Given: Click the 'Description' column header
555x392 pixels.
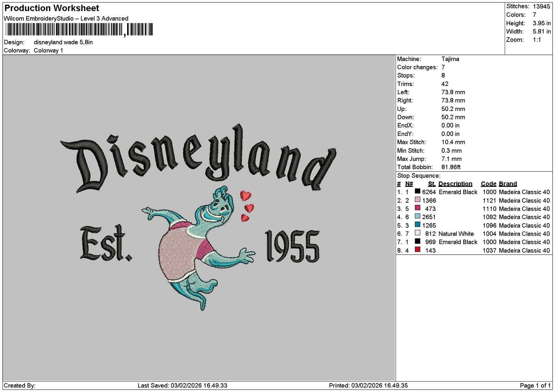Looking at the screenshot, I should (x=456, y=184).
